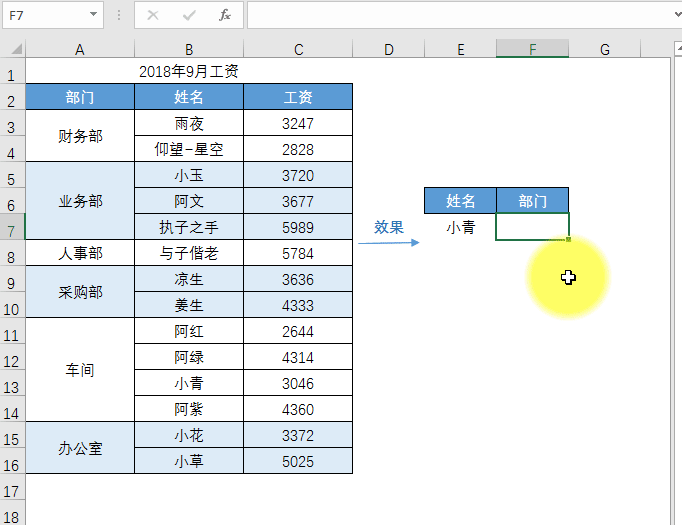Image resolution: width=682 pixels, height=525 pixels.
Task: Select column A header
Action: [x=80, y=49]
